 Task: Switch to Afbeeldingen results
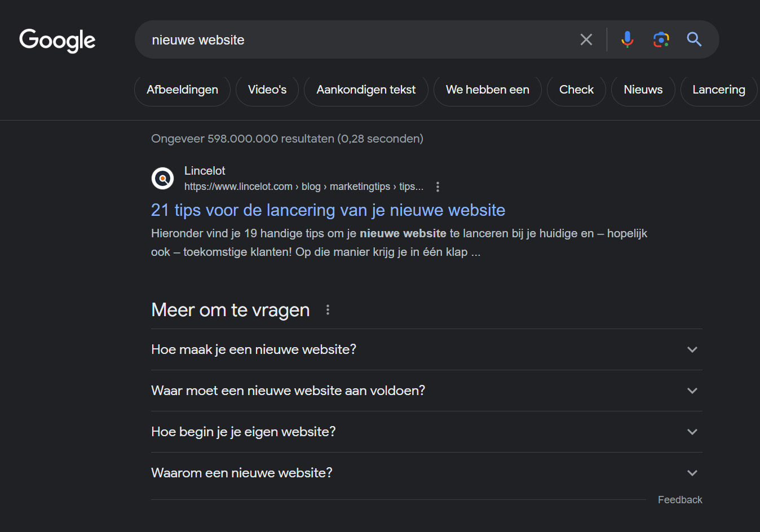pos(182,90)
